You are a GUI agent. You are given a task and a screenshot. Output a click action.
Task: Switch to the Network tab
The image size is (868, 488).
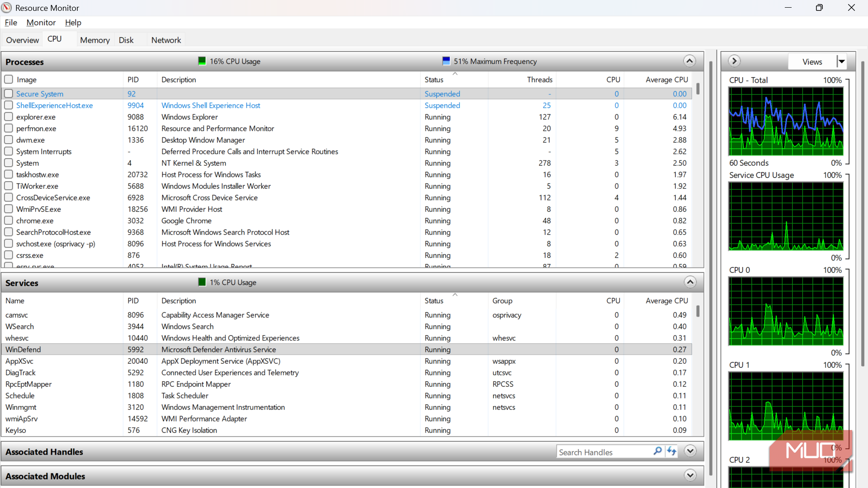click(x=166, y=40)
